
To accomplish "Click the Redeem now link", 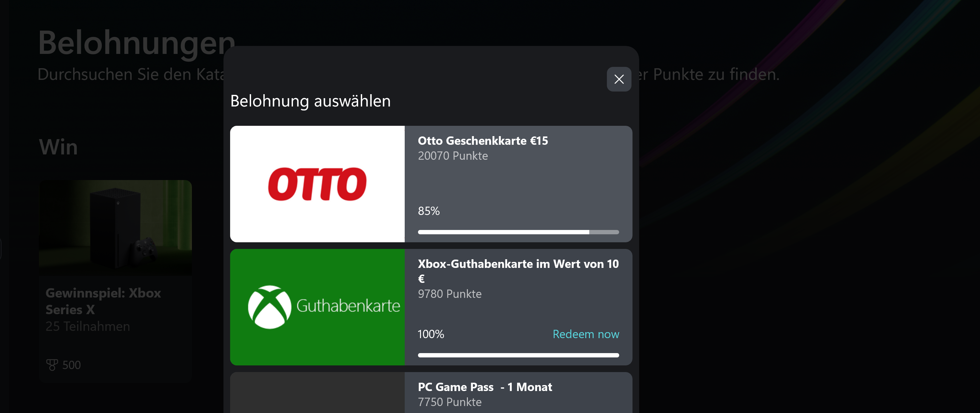I will coord(586,334).
